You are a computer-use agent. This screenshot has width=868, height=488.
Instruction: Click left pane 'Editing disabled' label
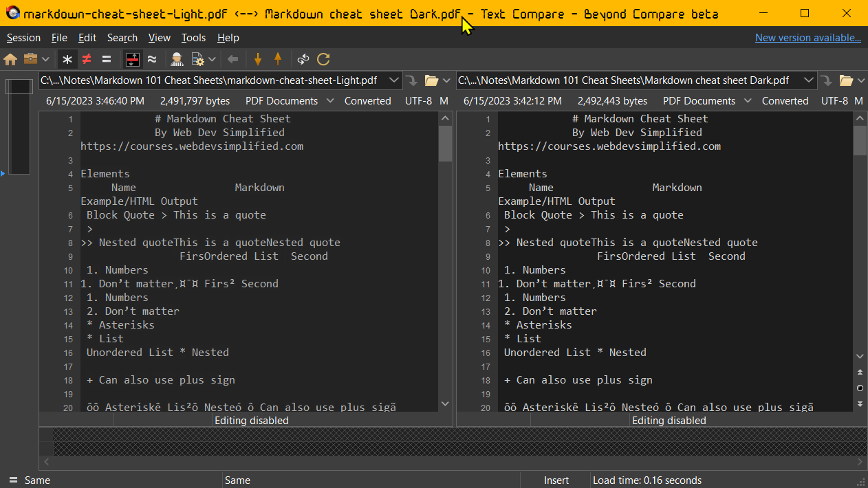[x=251, y=420]
